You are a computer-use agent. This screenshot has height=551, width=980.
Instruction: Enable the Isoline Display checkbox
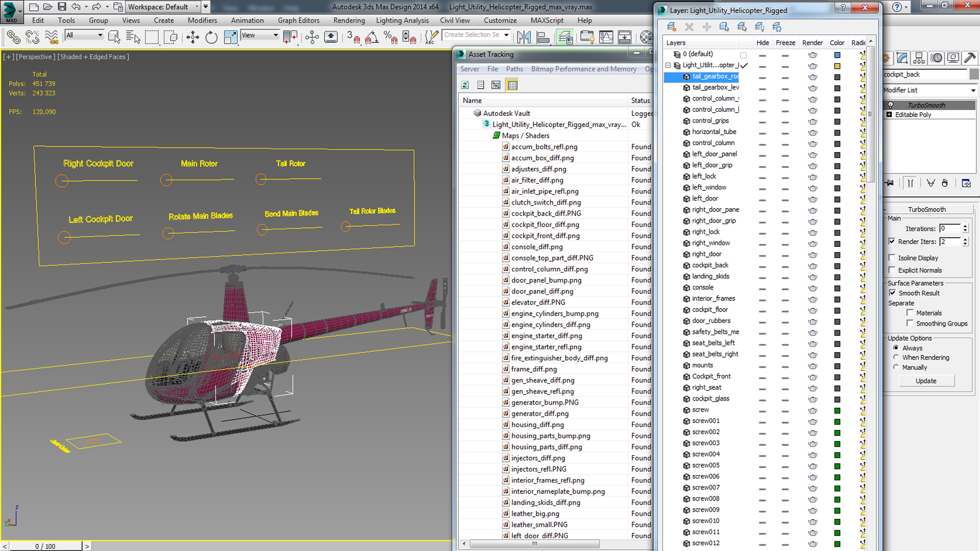point(892,258)
